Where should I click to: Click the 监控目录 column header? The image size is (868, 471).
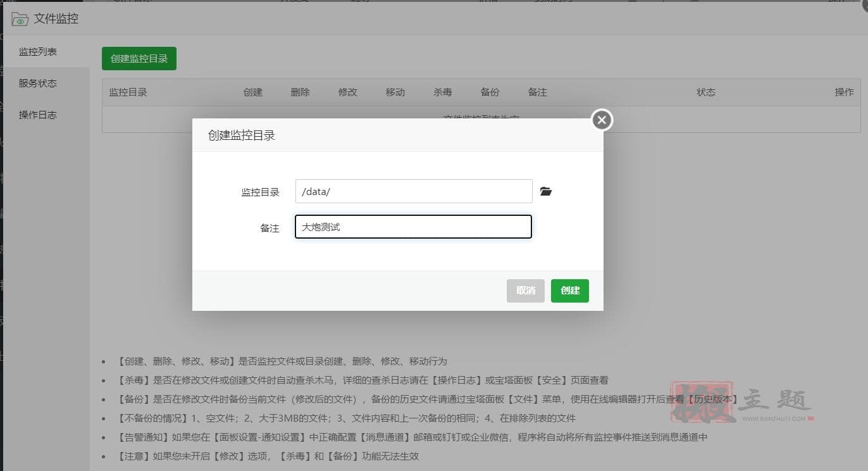128,92
